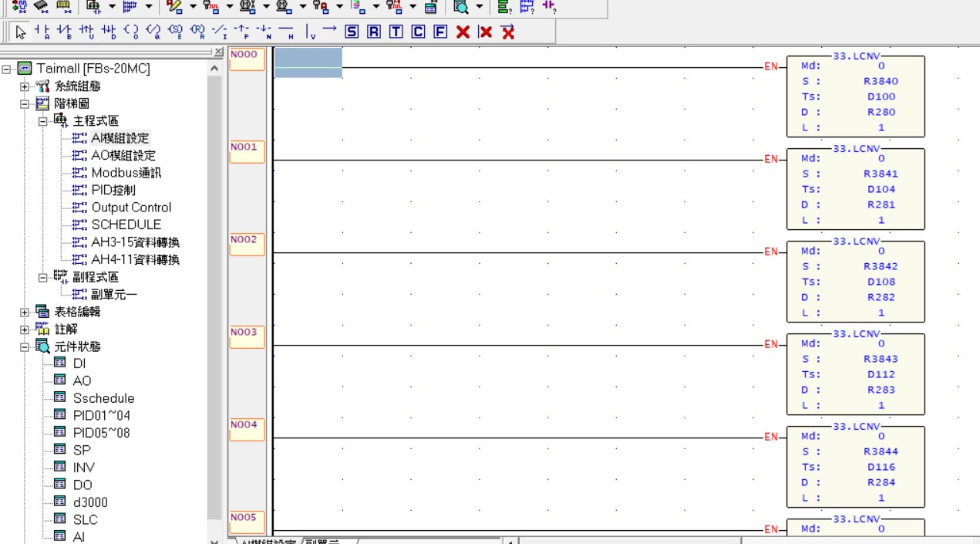
Task: Click the first red X delete icon
Action: click(x=463, y=32)
